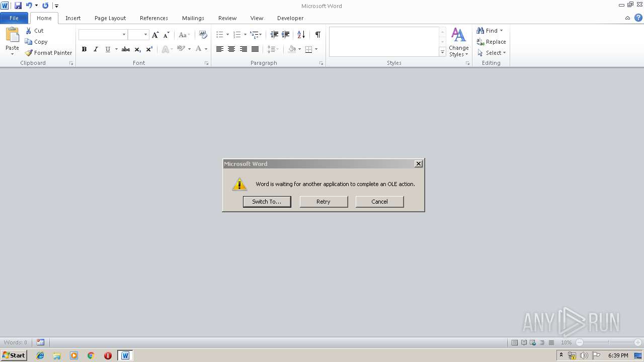Open the font size dropdown
Screen dimensions: 644x362
(145, 35)
